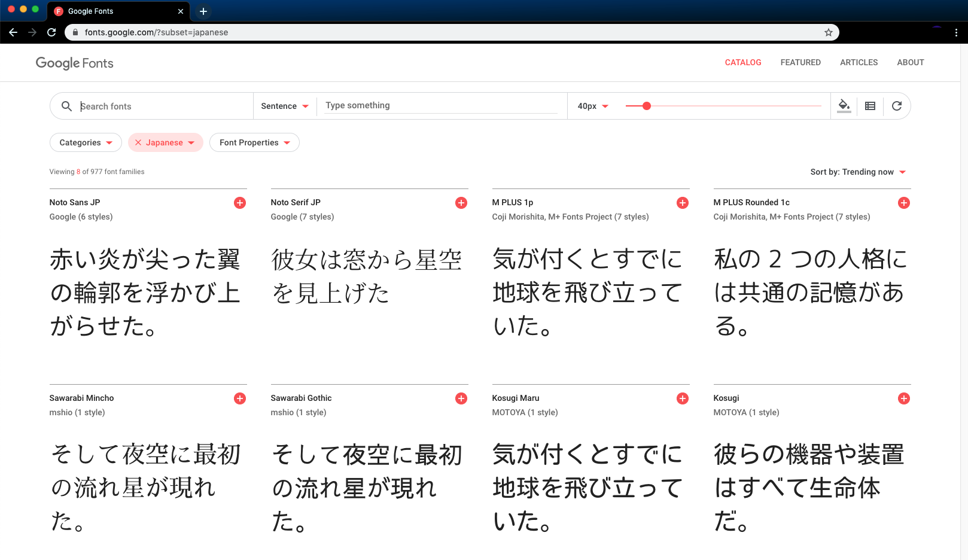Add Kosugi Maru font with plus icon
Viewport: 968px width, 560px height.
coord(683,398)
